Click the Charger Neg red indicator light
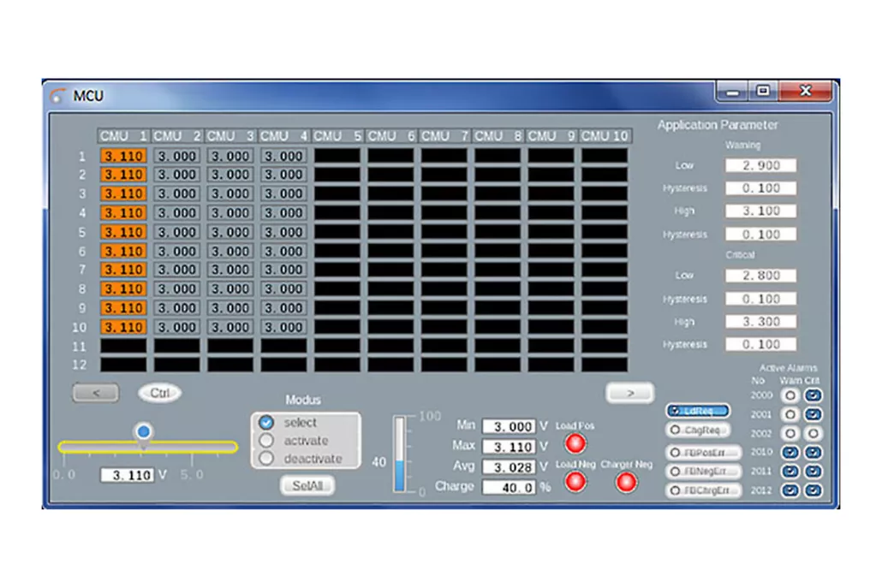Image resolution: width=882 pixels, height=588 pixels. pos(627,482)
